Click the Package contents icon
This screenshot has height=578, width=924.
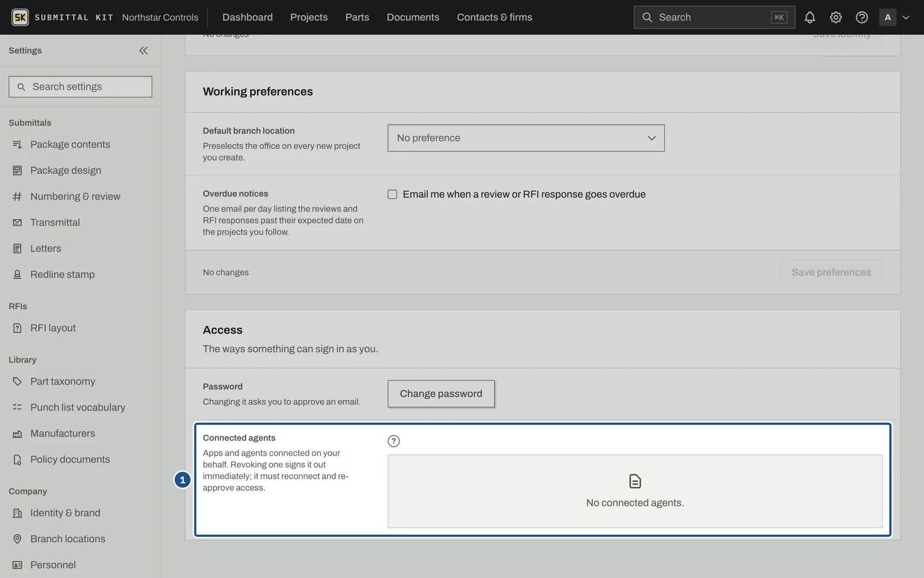17,144
